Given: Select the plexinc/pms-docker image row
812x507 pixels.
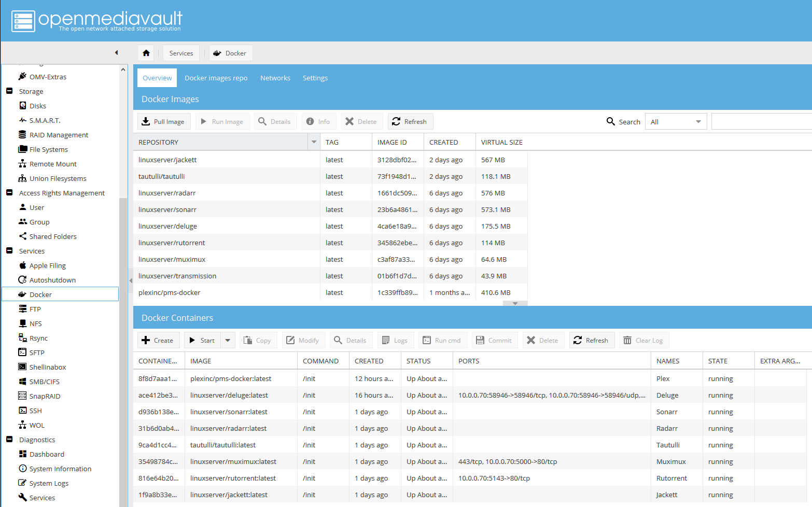Looking at the screenshot, I should click(x=330, y=292).
